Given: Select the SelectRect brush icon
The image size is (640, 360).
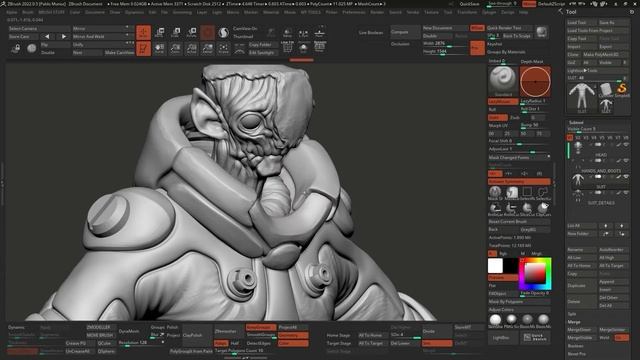Looking at the screenshot, I should tap(527, 192).
